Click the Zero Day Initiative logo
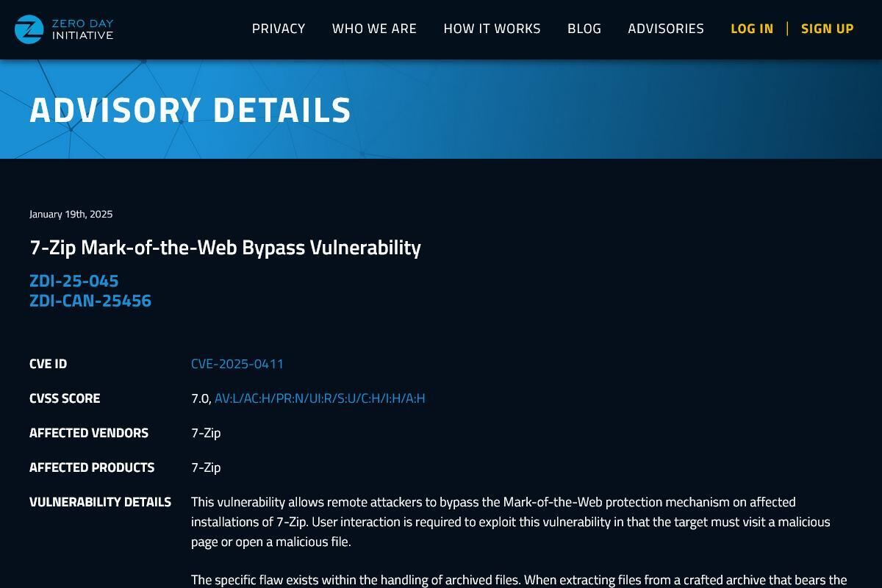882x588 pixels. (64, 29)
